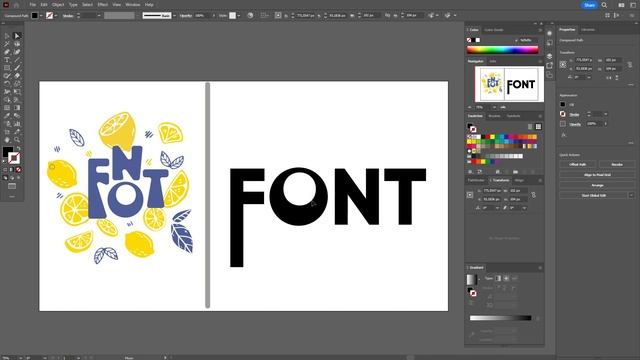Switch to the Brushes tab

tap(494, 116)
